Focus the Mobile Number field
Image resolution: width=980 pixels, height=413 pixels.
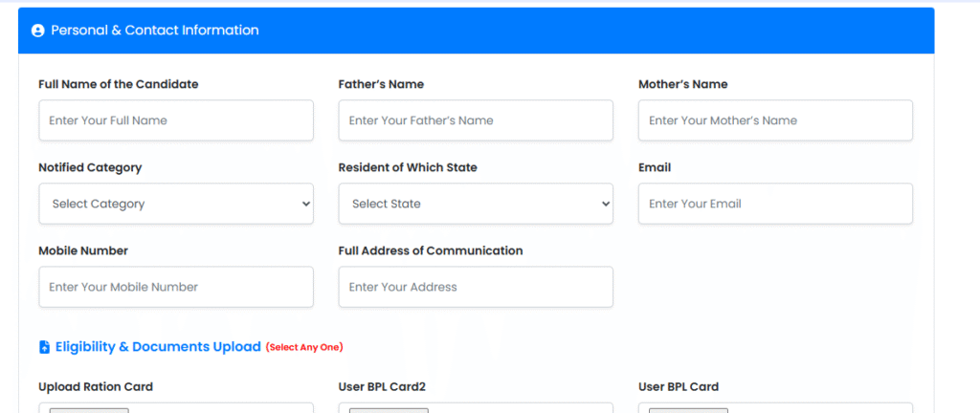pyautogui.click(x=176, y=287)
